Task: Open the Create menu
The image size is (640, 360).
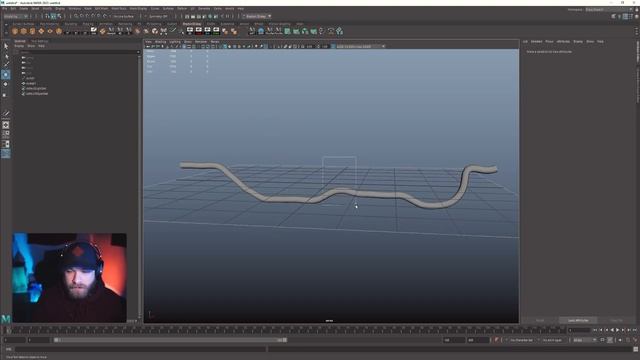Action: (24, 9)
